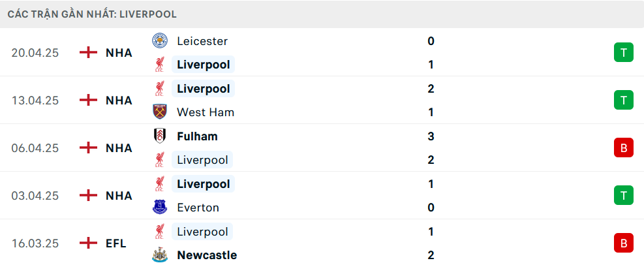This screenshot has height=265, width=644.
Task: Select the Newcastle team name
Action: coord(207,255)
